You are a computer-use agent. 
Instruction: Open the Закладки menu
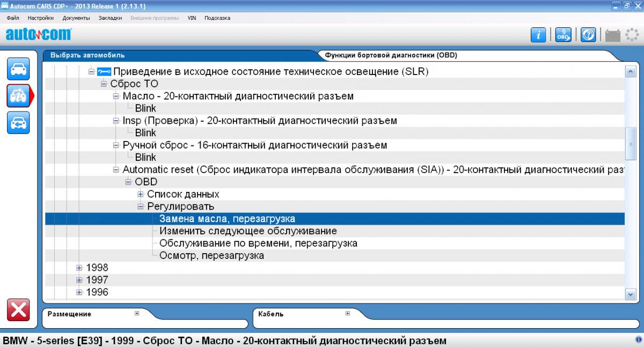pyautogui.click(x=110, y=18)
